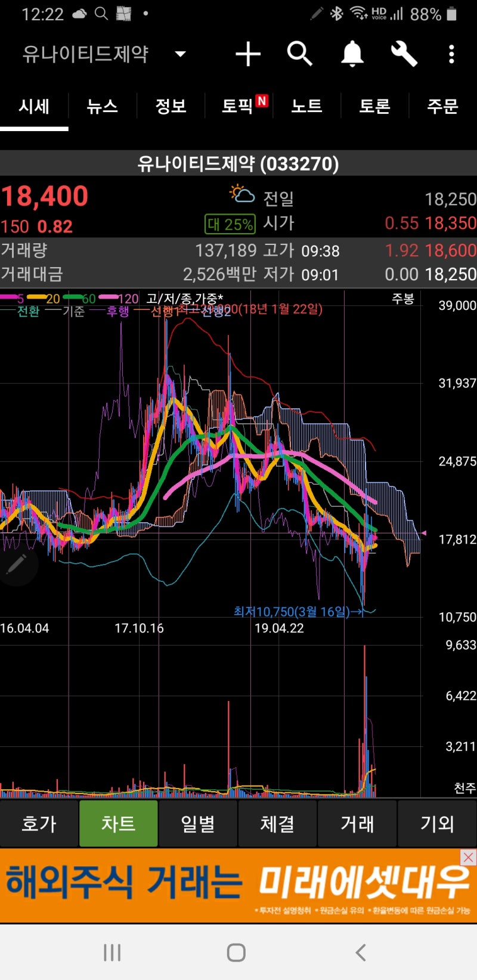Tap the 후행 line legend

110,311
